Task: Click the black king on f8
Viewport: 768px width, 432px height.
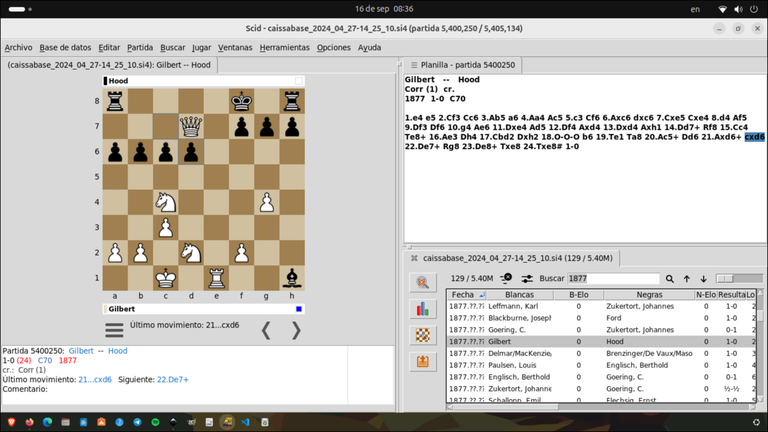Action: (x=241, y=101)
